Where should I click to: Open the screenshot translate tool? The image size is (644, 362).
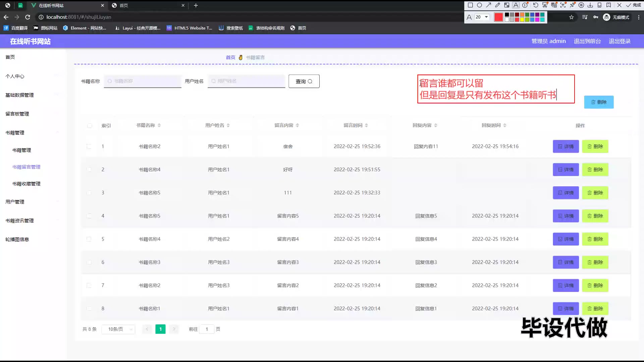coord(554,5)
